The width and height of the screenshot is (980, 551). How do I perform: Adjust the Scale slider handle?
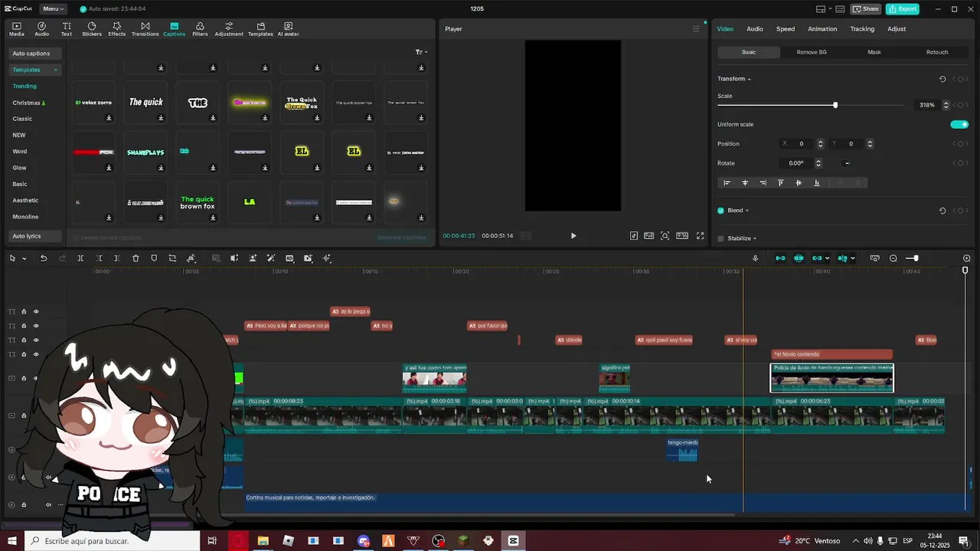[835, 105]
